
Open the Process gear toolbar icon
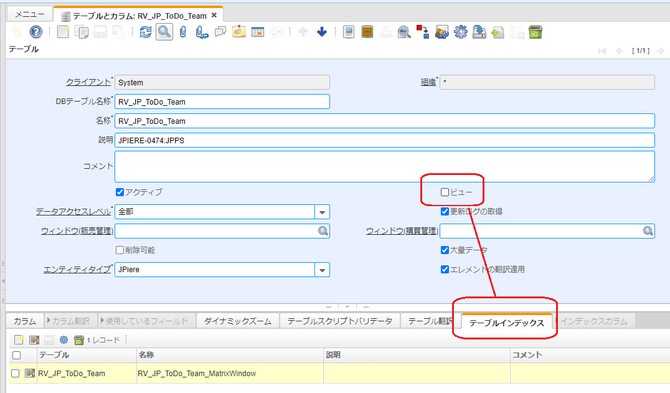(x=460, y=32)
